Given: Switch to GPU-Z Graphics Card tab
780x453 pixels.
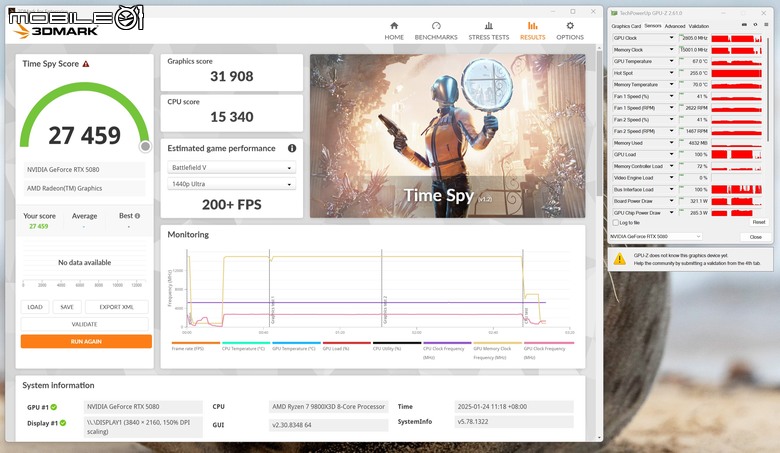Looking at the screenshot, I should [626, 26].
